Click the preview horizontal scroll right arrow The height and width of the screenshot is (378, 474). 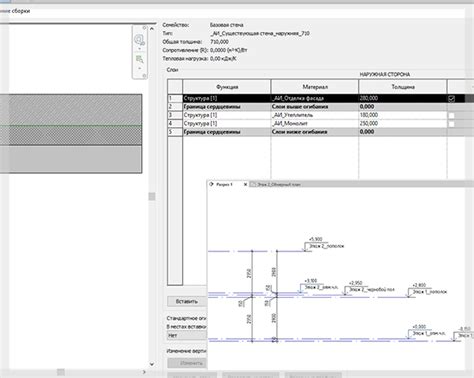[x=144, y=372]
